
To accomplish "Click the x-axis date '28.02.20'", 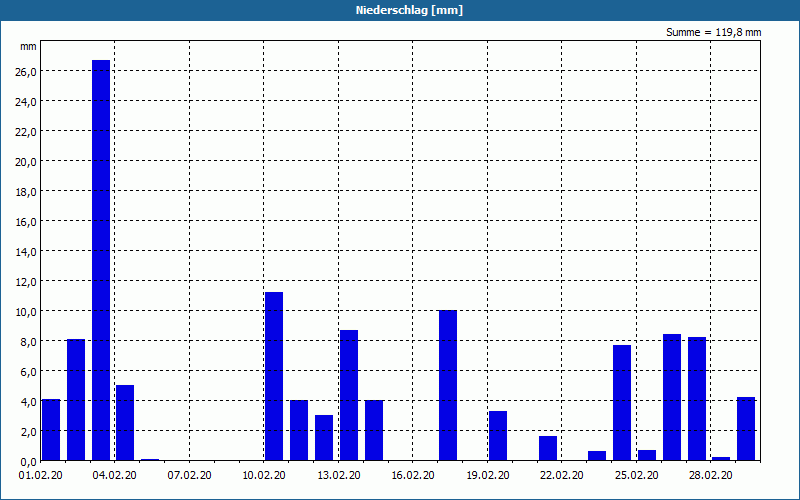I will coord(710,475).
